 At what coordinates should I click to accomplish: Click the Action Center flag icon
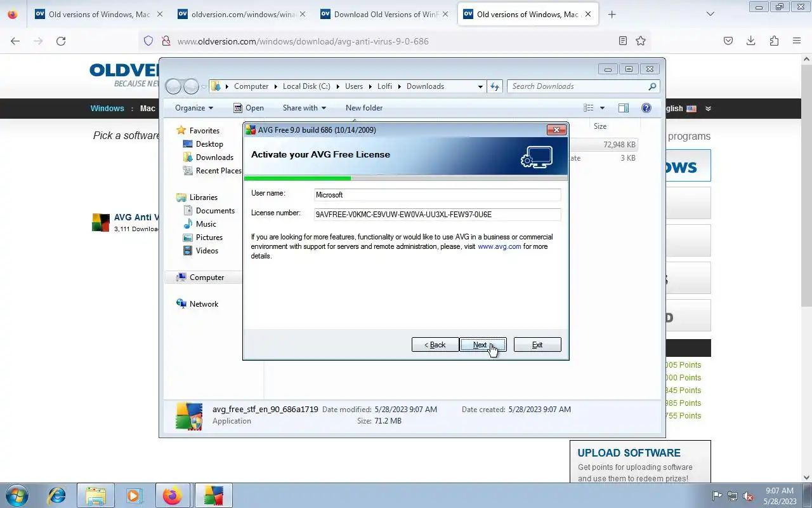[717, 496]
